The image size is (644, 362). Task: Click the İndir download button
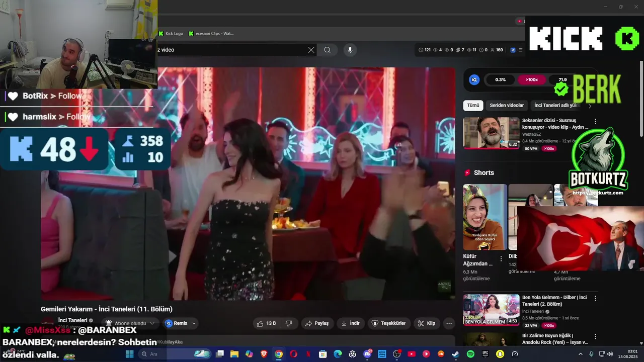pos(350,323)
